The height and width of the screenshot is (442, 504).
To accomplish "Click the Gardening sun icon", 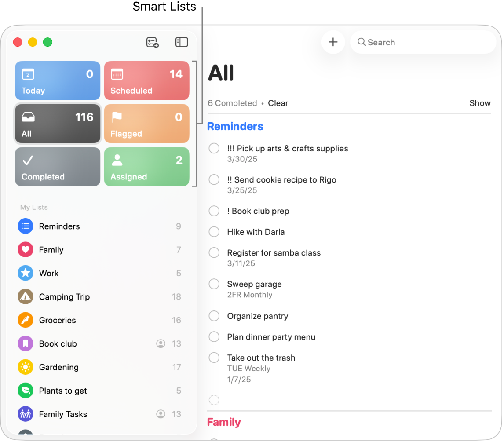I will pyautogui.click(x=25, y=367).
